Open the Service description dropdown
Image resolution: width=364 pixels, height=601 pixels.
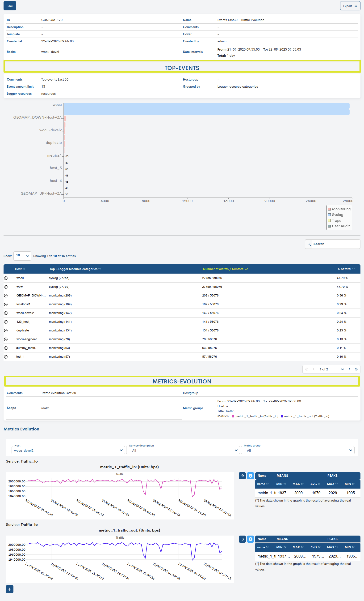(x=183, y=450)
